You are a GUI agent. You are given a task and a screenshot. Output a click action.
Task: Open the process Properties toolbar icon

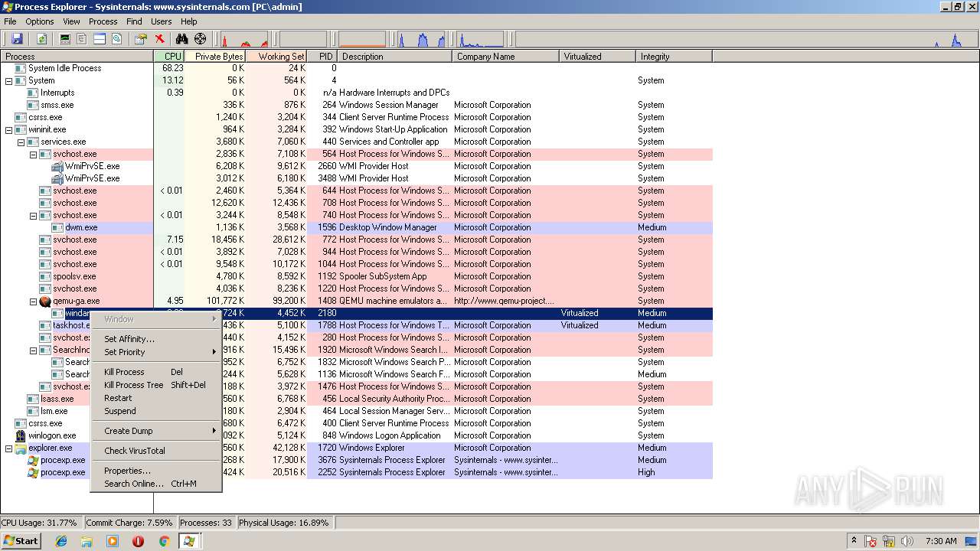pyautogui.click(x=141, y=39)
